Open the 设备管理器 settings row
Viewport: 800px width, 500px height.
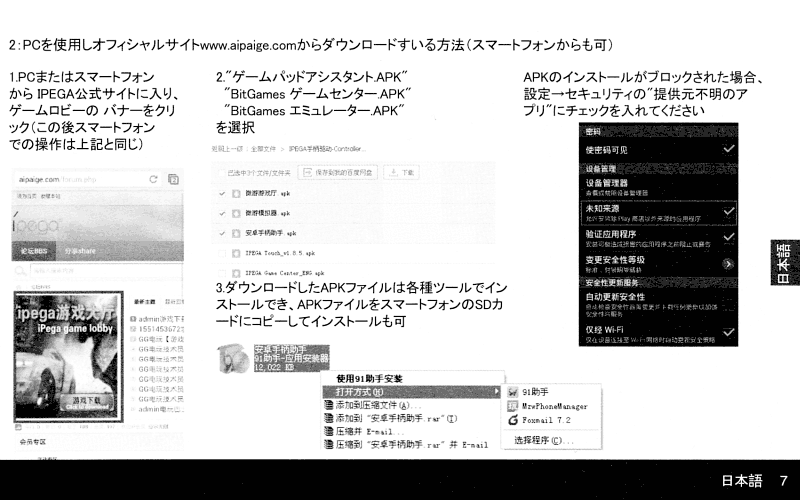658,187
